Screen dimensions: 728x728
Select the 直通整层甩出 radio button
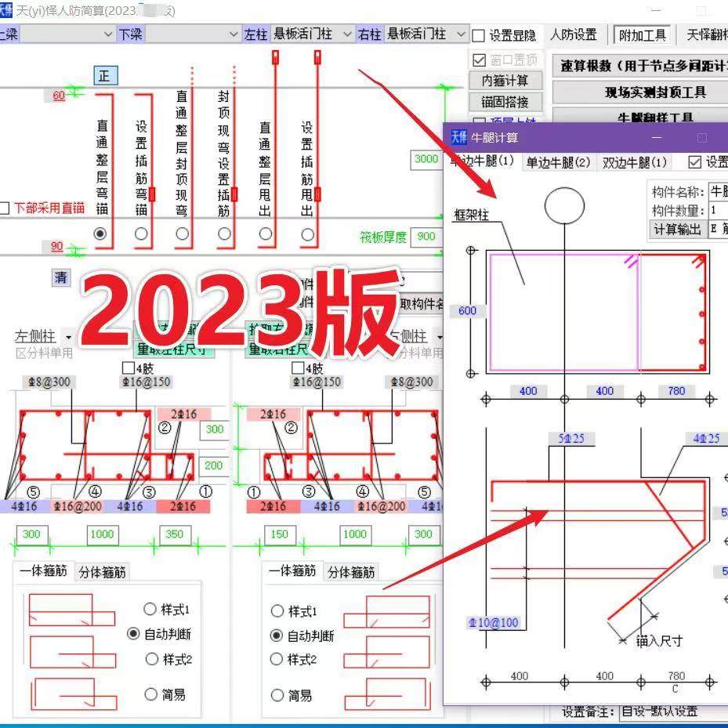pyautogui.click(x=266, y=234)
